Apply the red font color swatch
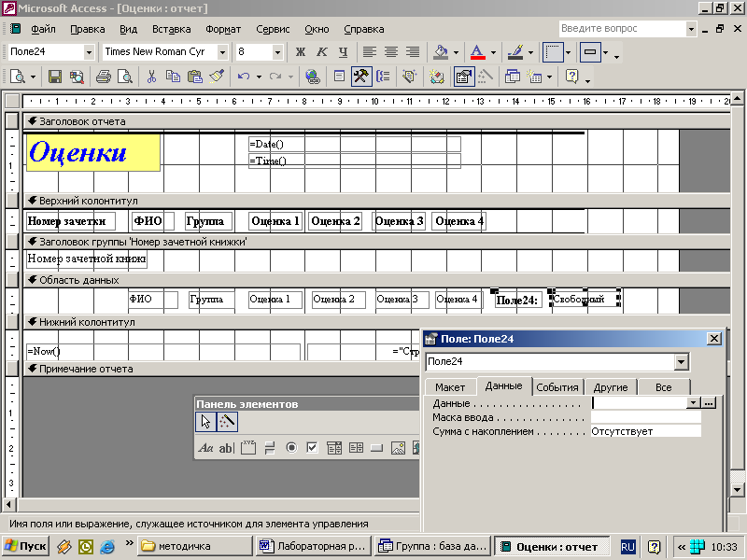This screenshot has height=560, width=747. [478, 52]
